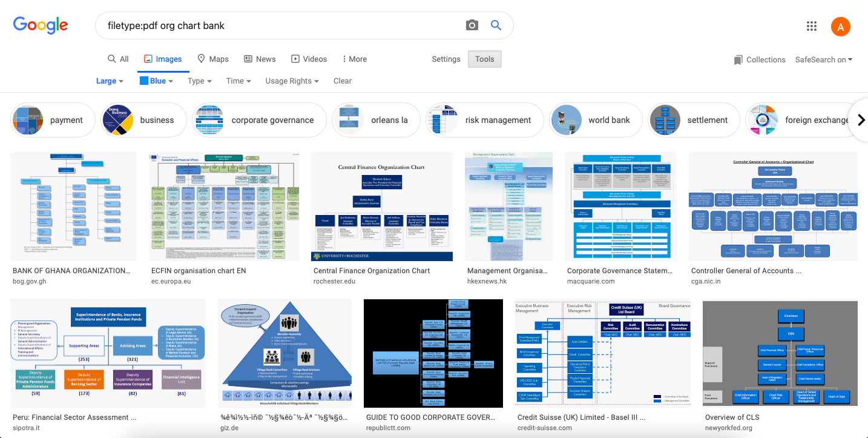The height and width of the screenshot is (438, 868).
Task: Visit the sipotra.it source link
Action: click(27, 428)
